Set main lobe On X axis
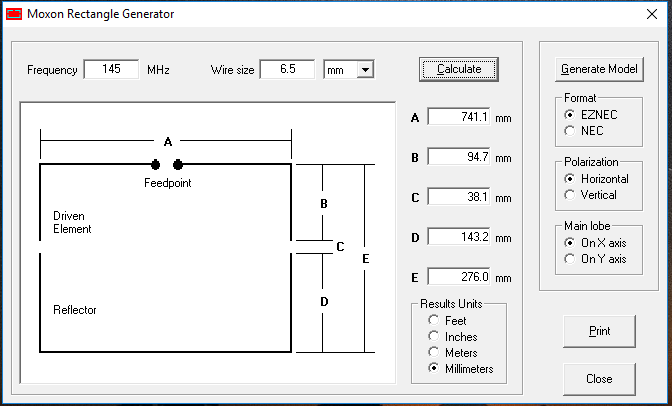Screen dimensions: 672x406 [x=571, y=242]
